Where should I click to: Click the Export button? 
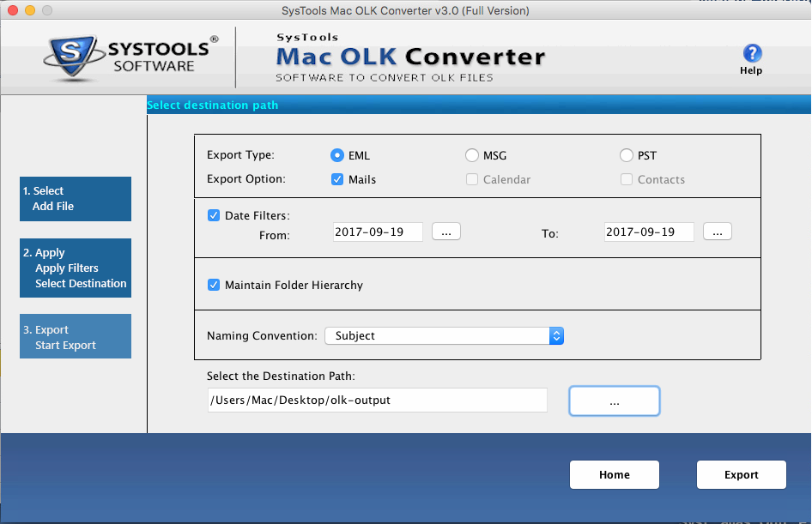coord(741,475)
